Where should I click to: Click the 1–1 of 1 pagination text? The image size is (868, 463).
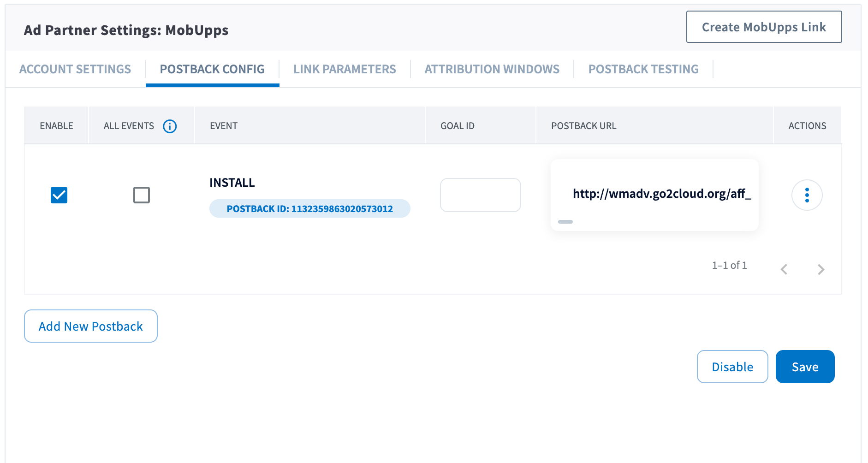(x=729, y=265)
